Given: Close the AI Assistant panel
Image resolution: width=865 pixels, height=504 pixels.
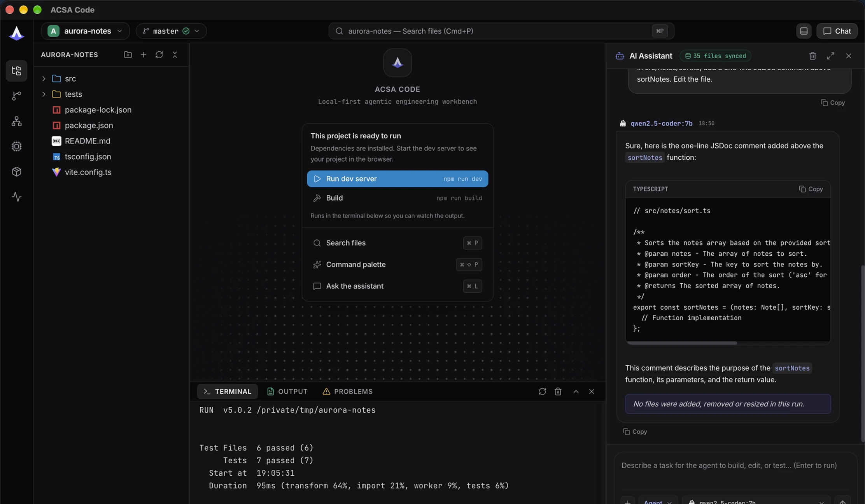Looking at the screenshot, I should [x=848, y=56].
